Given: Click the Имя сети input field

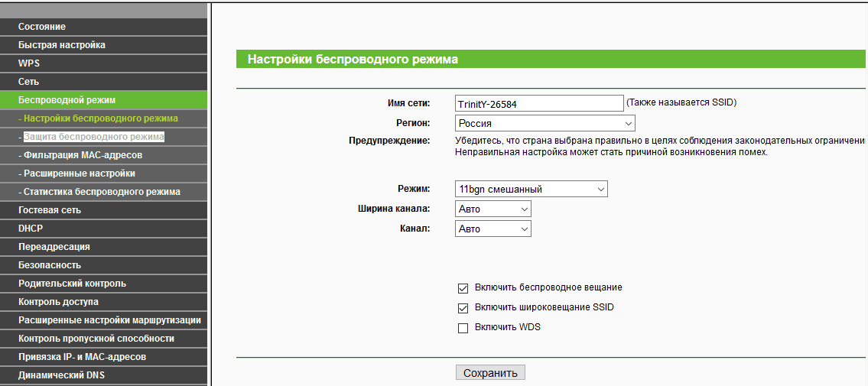Looking at the screenshot, I should (539, 103).
